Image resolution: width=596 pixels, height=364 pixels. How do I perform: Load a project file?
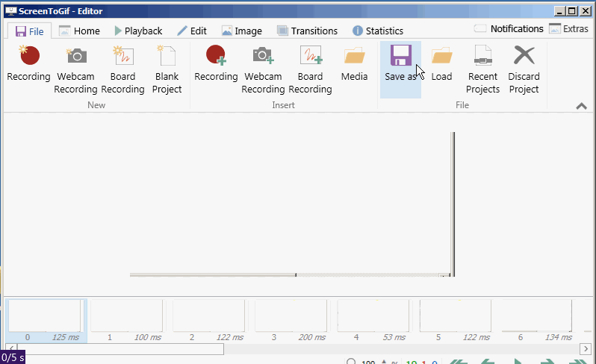(441, 69)
